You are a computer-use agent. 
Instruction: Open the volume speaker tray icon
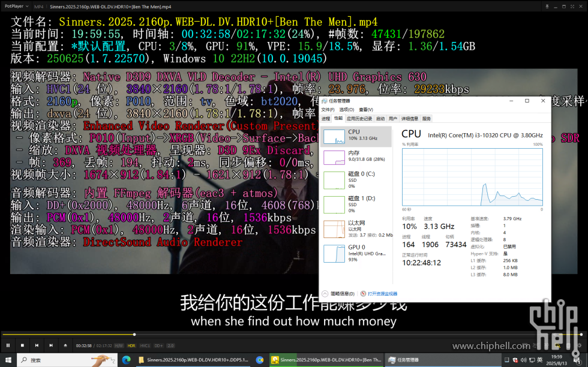tap(523, 360)
